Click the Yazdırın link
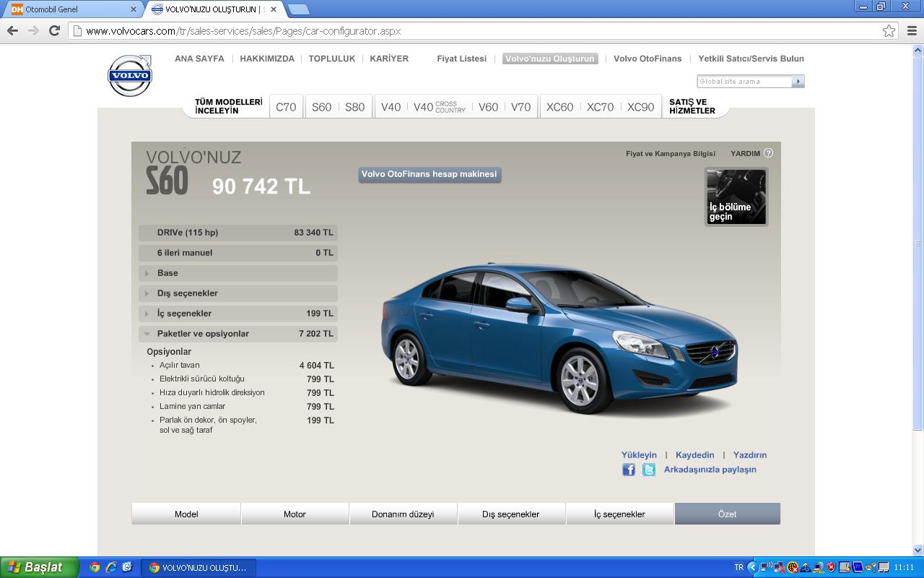This screenshot has width=924, height=578. 750,454
